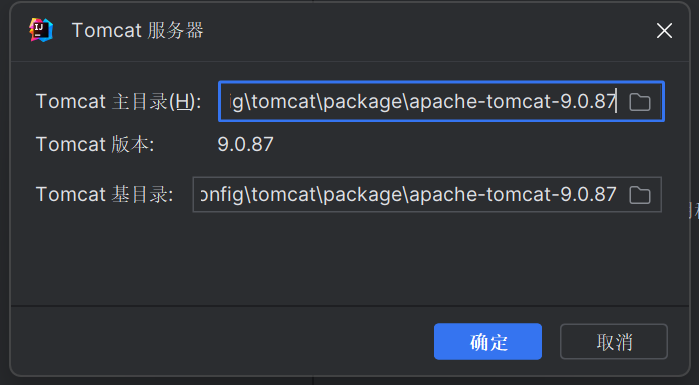Browse folder for Tomcat 主目录 field
This screenshot has height=385, width=699.
640,102
